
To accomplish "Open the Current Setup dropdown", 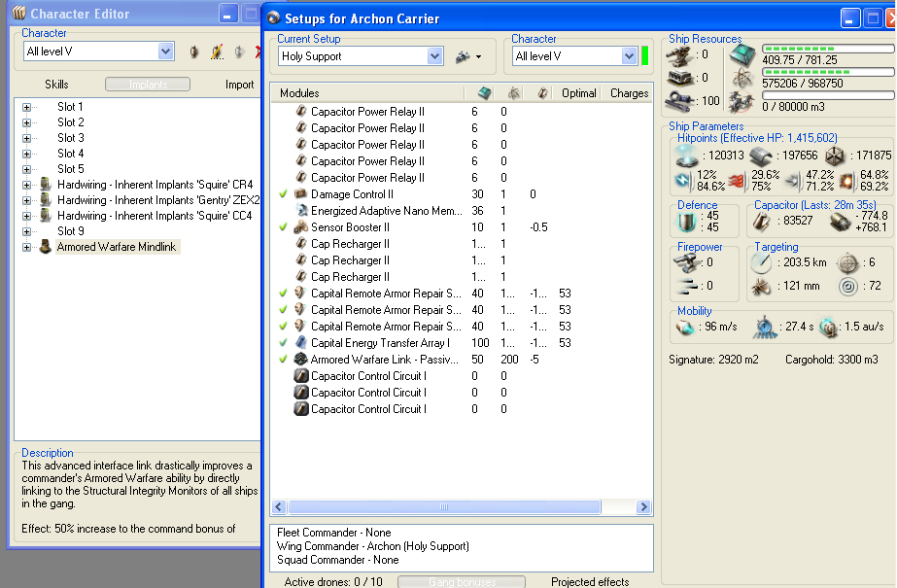I will pos(434,56).
